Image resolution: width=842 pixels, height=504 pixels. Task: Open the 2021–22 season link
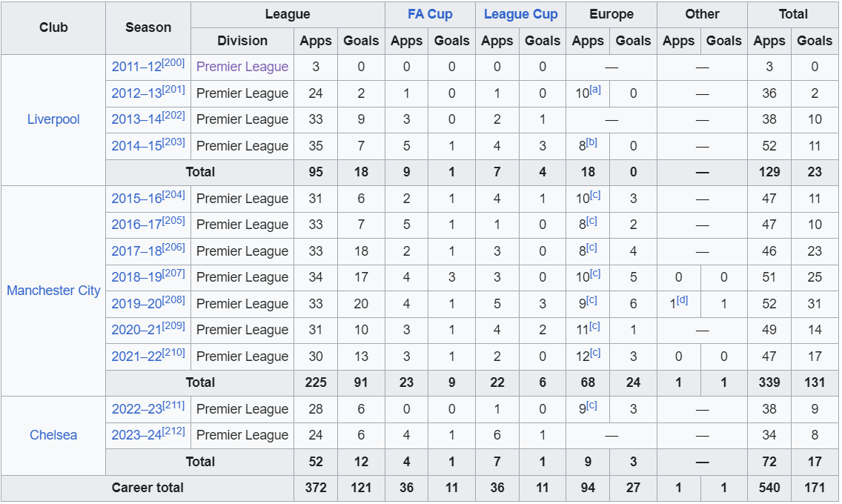point(136,357)
